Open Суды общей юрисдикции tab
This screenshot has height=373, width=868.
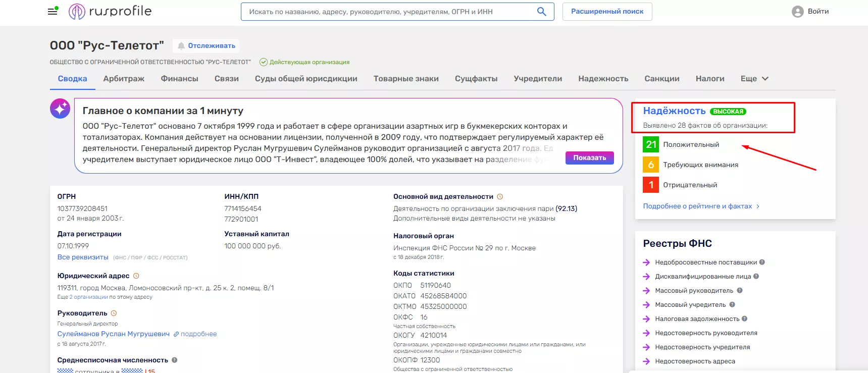[306, 79]
